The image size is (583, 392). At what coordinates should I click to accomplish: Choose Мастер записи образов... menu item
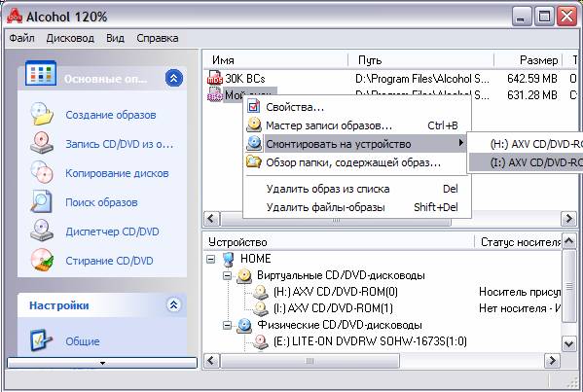tap(357, 125)
